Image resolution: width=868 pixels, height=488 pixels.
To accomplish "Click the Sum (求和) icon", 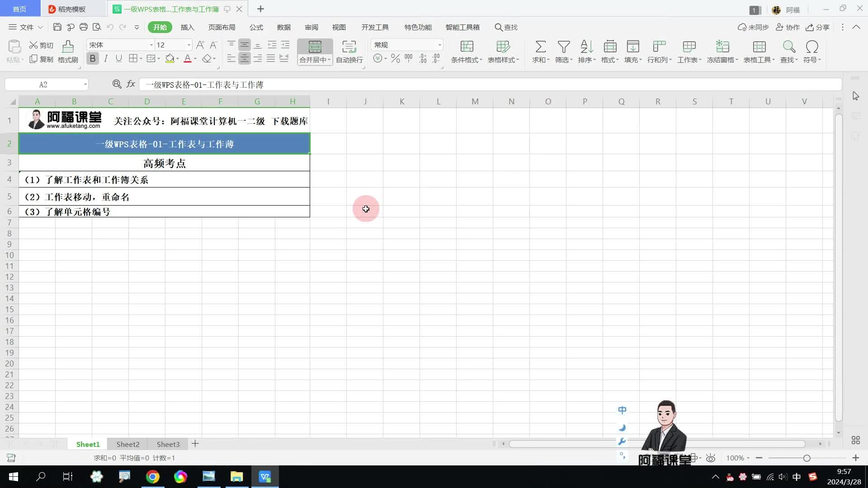I will 540,47.
